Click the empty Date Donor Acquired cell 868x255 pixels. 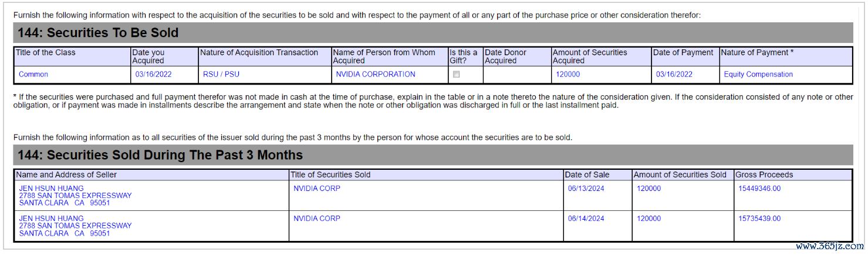pyautogui.click(x=517, y=75)
